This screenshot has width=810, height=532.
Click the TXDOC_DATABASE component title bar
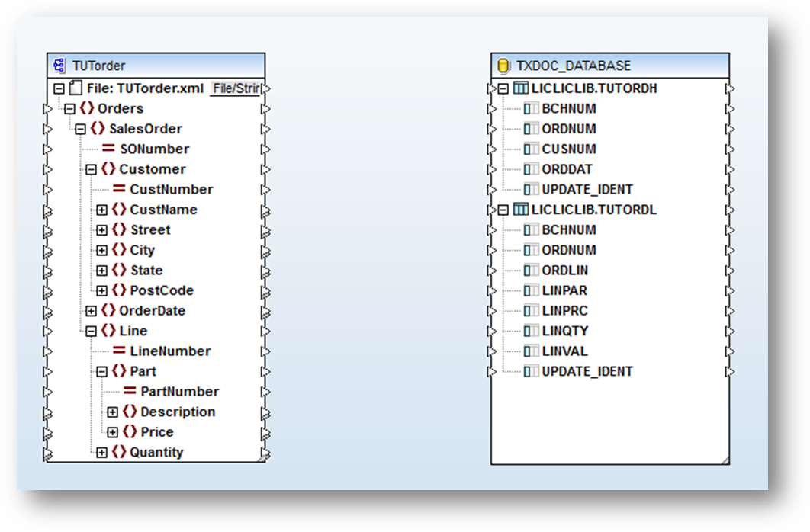610,66
